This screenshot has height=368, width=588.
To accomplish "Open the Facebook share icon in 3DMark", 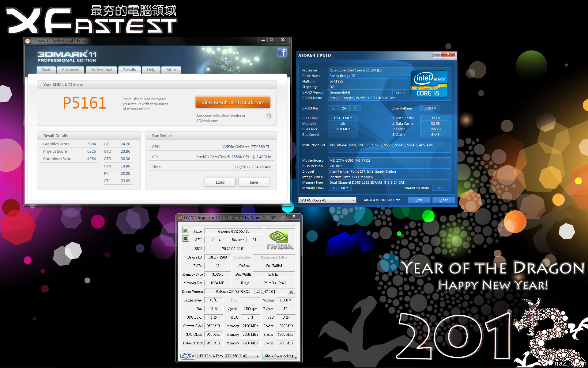I will click(282, 52).
